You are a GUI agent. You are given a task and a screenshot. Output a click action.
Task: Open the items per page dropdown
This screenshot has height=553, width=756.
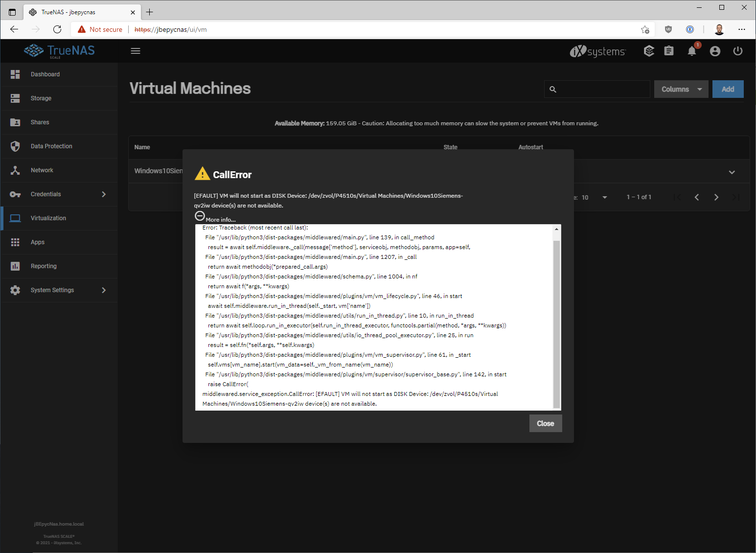(x=604, y=197)
